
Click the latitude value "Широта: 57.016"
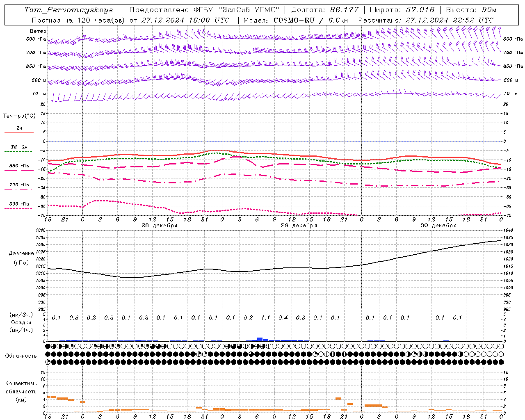coord(402,10)
